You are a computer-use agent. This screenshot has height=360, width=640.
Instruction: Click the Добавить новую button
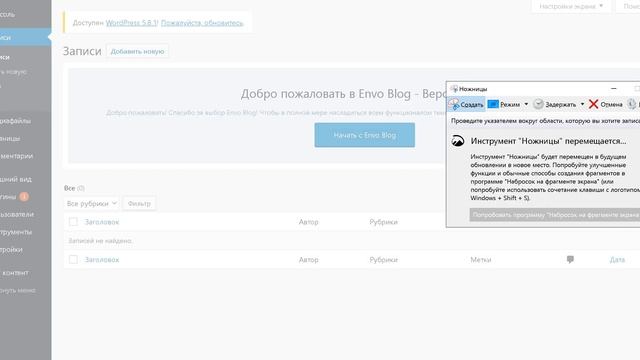138,51
